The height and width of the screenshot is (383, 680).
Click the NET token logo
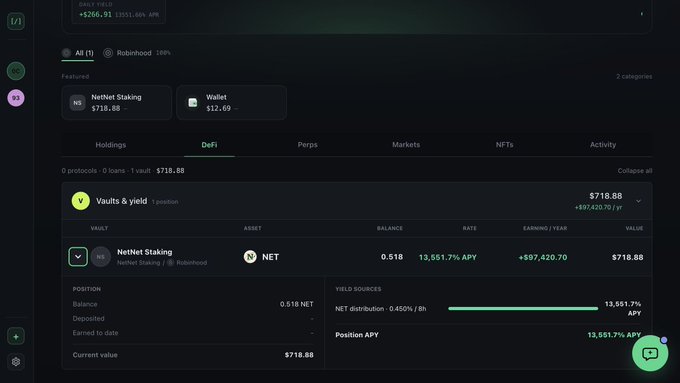(250, 257)
